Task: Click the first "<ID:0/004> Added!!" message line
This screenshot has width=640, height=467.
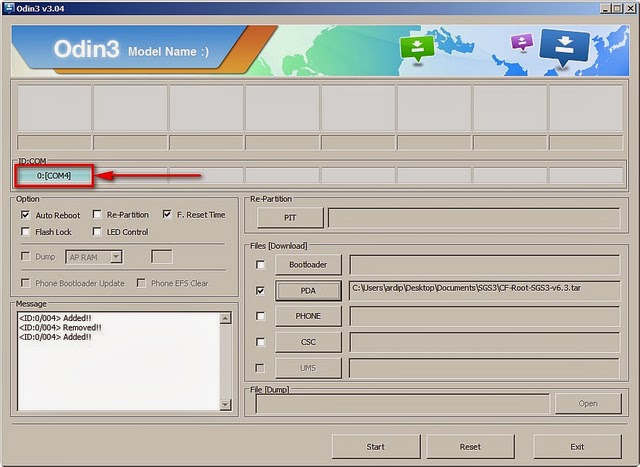Action: click(x=55, y=318)
